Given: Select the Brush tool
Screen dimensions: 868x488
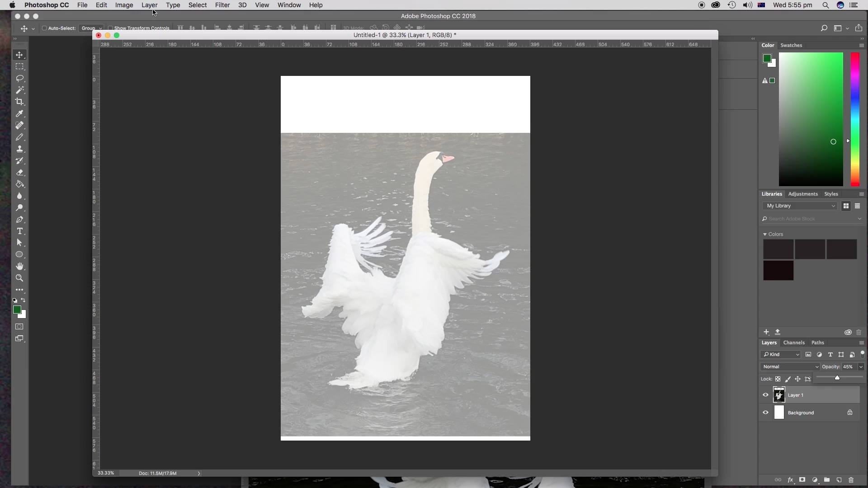Looking at the screenshot, I should click(19, 137).
